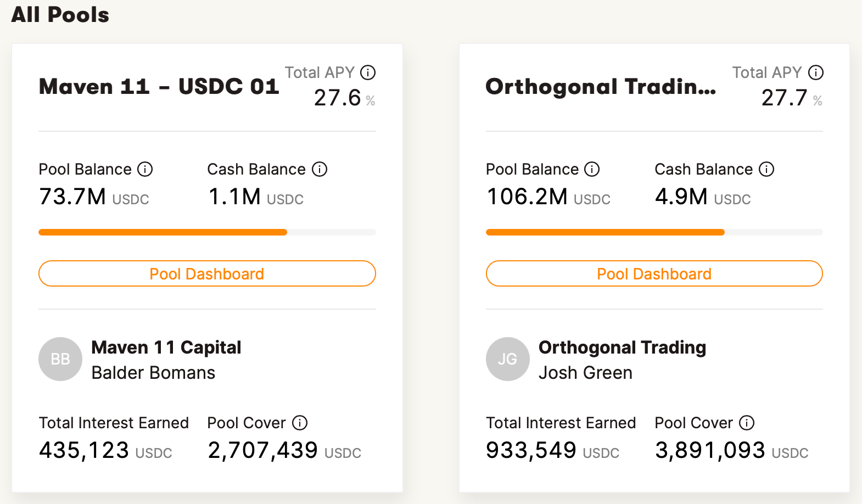Click the Maven 11 Capital delegate name
862x504 pixels.
click(166, 348)
